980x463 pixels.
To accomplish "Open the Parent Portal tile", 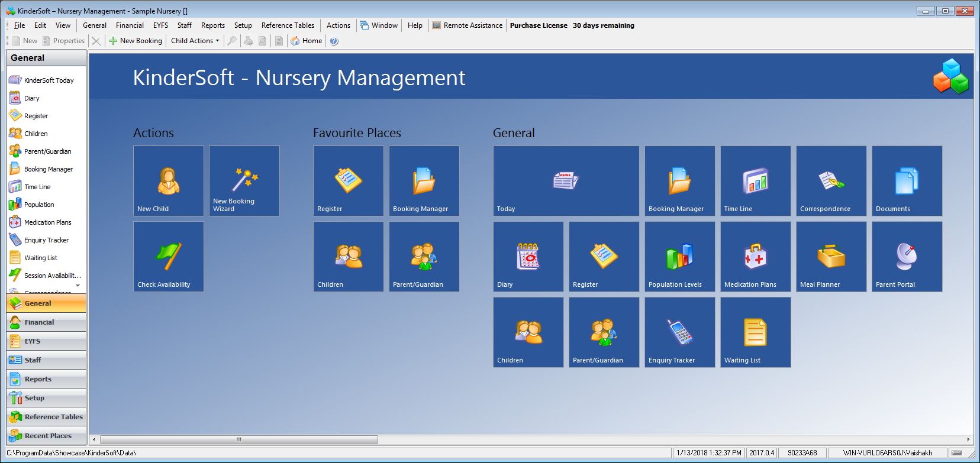I will point(907,257).
